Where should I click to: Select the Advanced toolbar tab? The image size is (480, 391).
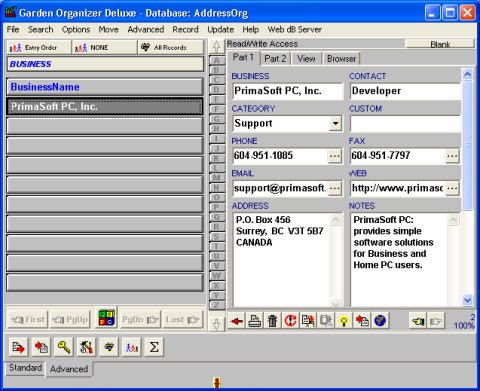(69, 369)
